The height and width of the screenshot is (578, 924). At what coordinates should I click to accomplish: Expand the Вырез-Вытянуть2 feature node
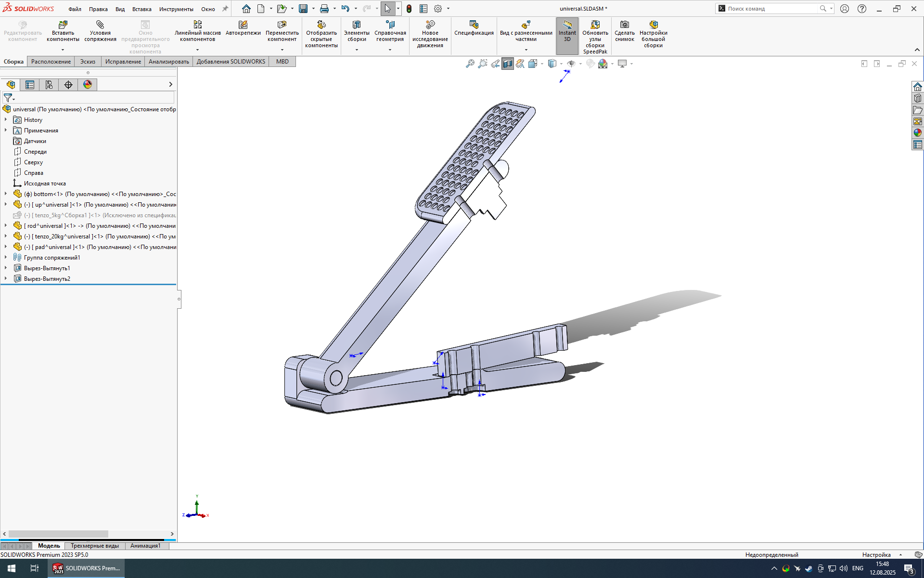[6, 279]
